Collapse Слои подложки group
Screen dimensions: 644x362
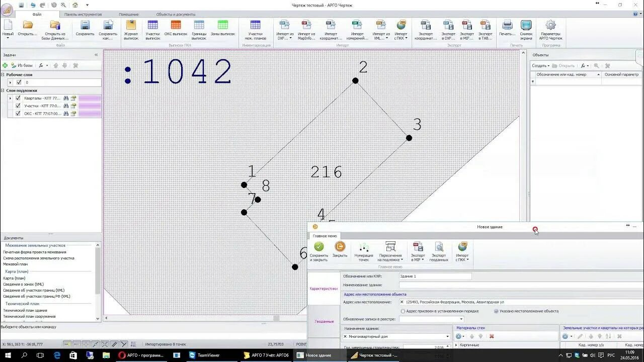(3, 90)
